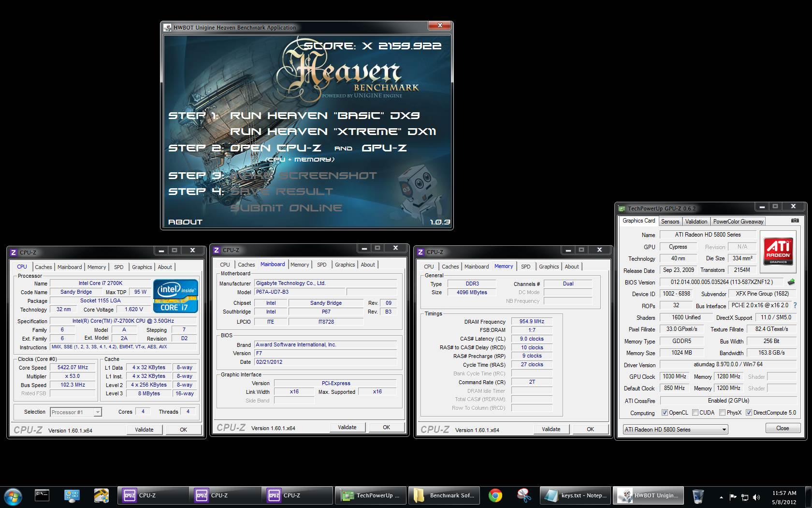Open Caches tab in the CPU window
The height and width of the screenshot is (508, 812).
43,267
